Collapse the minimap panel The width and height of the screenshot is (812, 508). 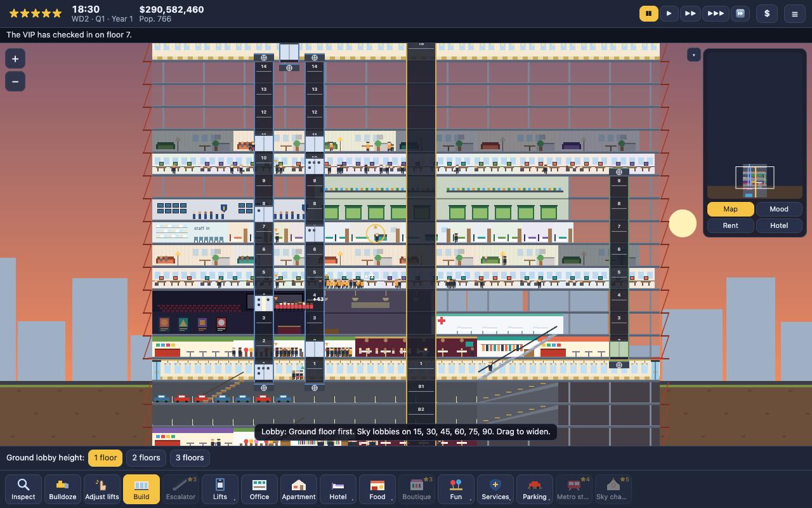693,55
